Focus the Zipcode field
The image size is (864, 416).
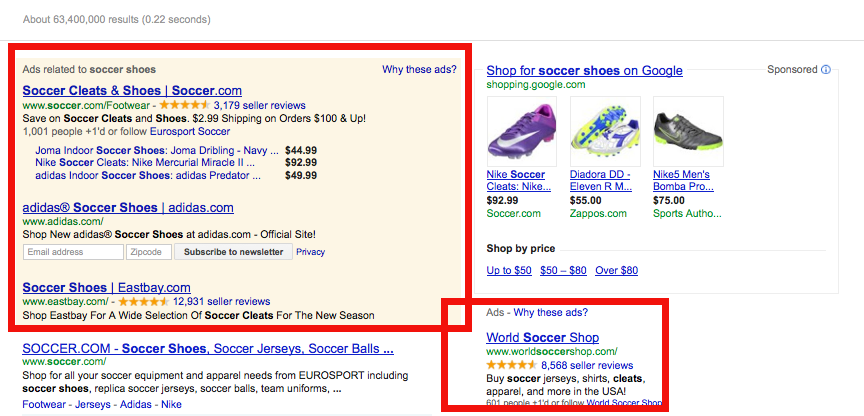(x=149, y=252)
